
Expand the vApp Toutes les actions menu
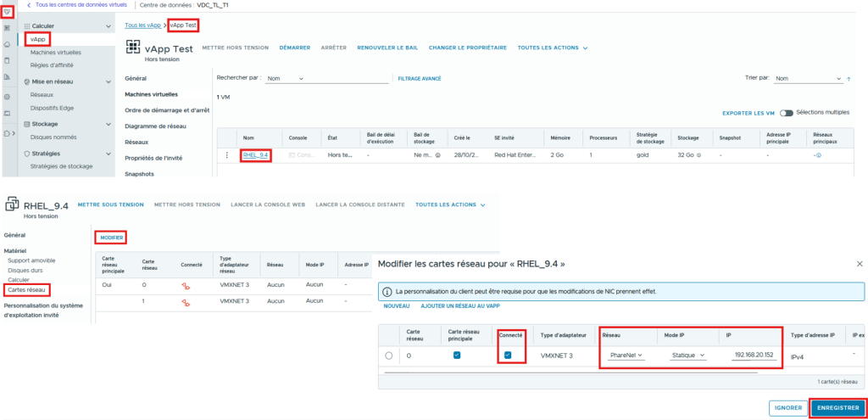[x=553, y=48]
